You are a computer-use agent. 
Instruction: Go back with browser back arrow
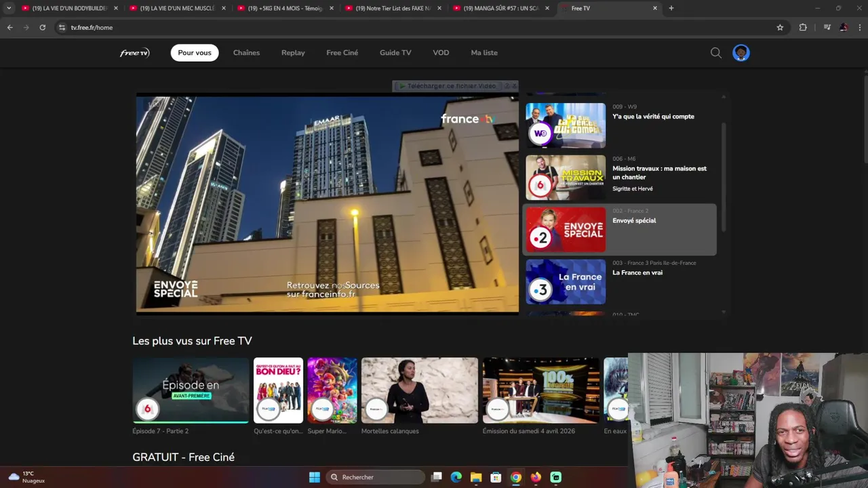click(9, 27)
